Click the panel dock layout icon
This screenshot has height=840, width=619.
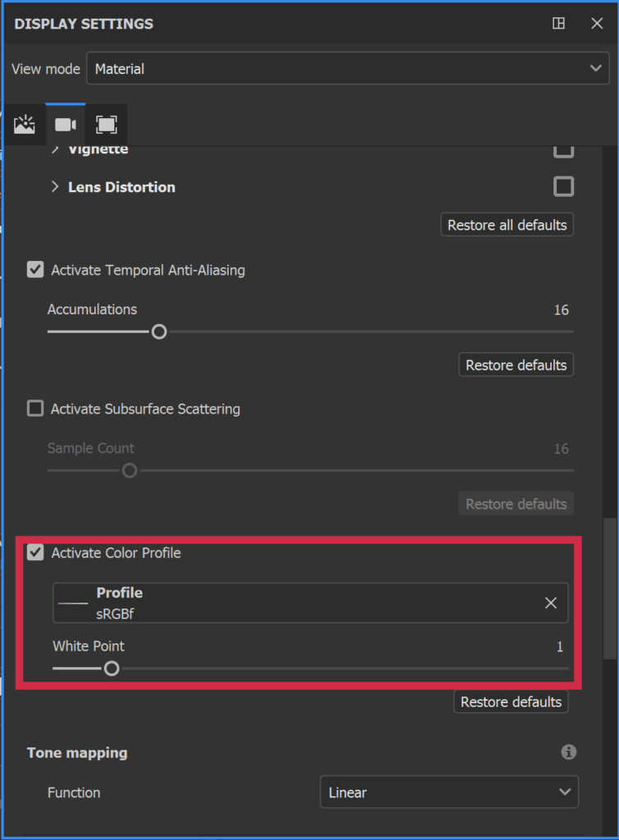click(x=558, y=24)
